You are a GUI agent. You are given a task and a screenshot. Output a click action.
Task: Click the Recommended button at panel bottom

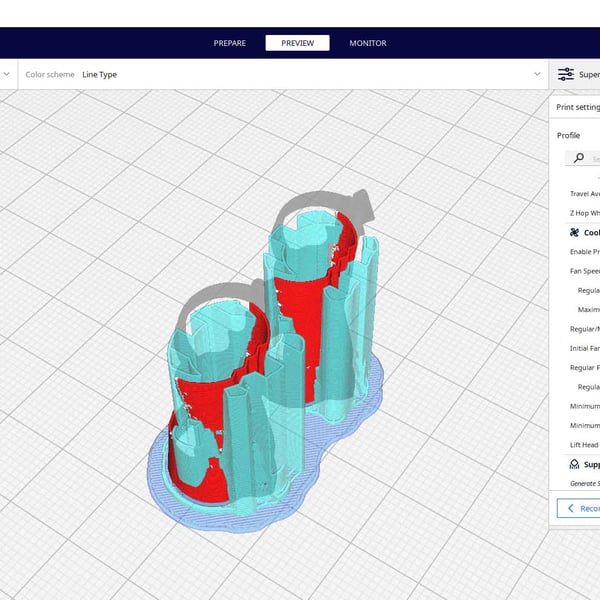(583, 508)
